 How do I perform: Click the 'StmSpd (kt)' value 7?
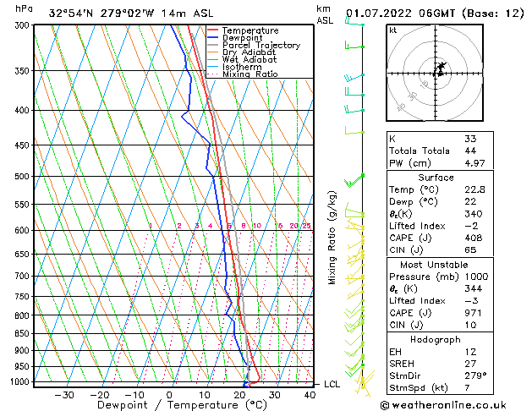click(467, 387)
